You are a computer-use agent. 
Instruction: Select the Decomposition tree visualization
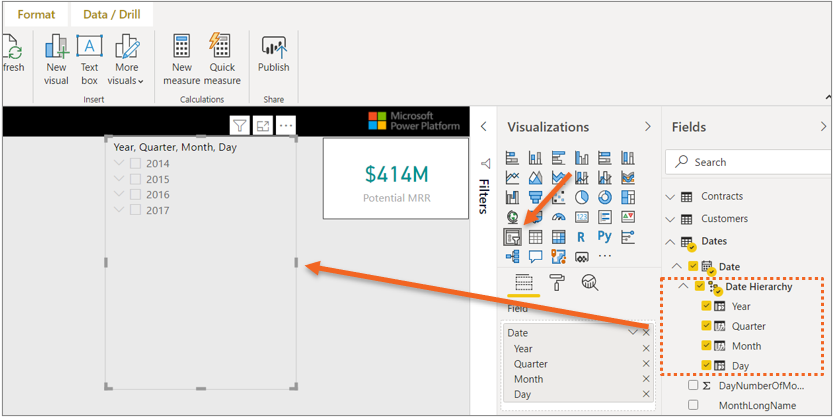tap(512, 256)
